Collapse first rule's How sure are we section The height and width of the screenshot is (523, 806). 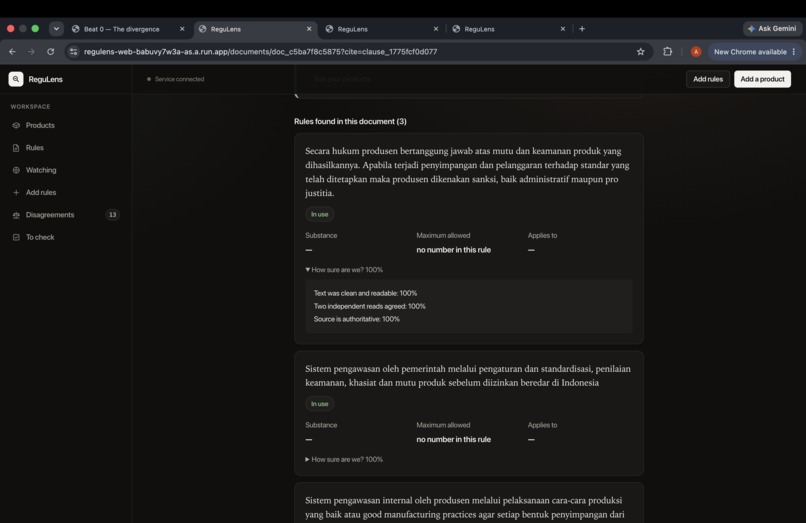(344, 269)
